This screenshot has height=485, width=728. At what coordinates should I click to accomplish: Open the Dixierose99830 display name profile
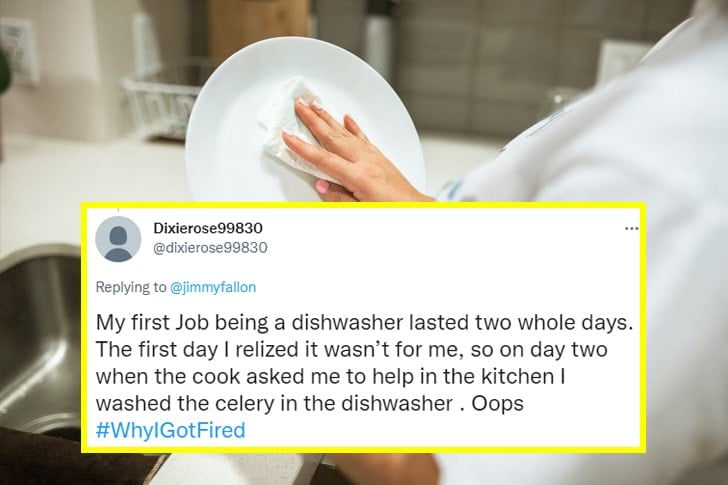point(208,228)
